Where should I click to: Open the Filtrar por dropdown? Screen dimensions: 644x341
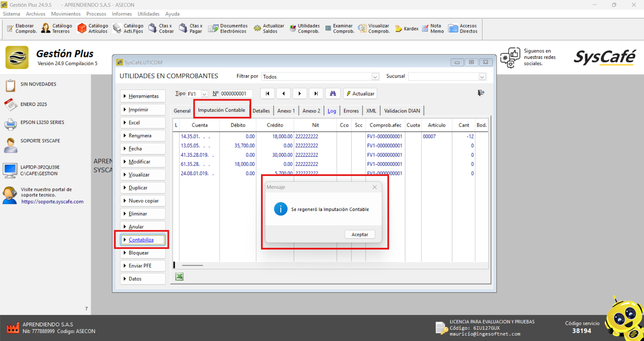(375, 77)
